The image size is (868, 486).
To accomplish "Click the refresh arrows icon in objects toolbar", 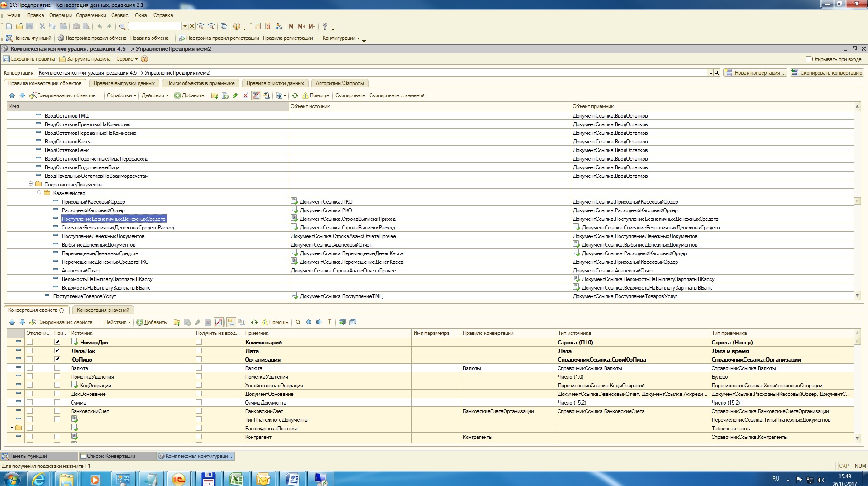I will 295,95.
